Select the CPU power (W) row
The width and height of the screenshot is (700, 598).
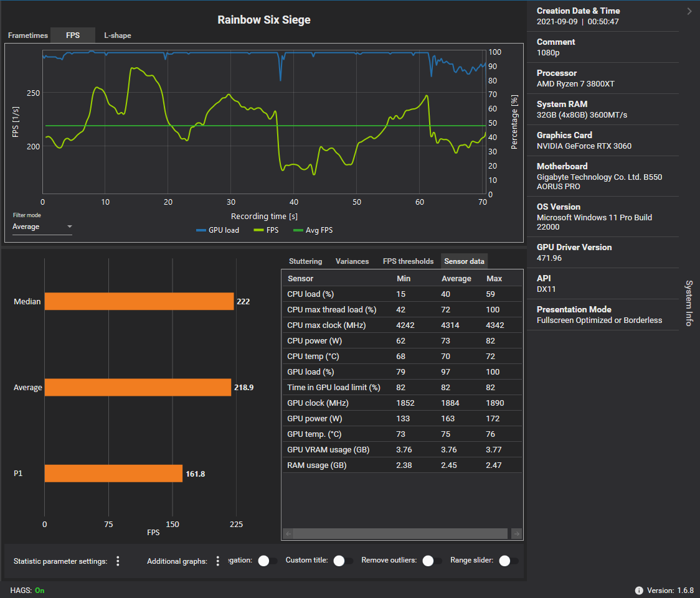402,341
